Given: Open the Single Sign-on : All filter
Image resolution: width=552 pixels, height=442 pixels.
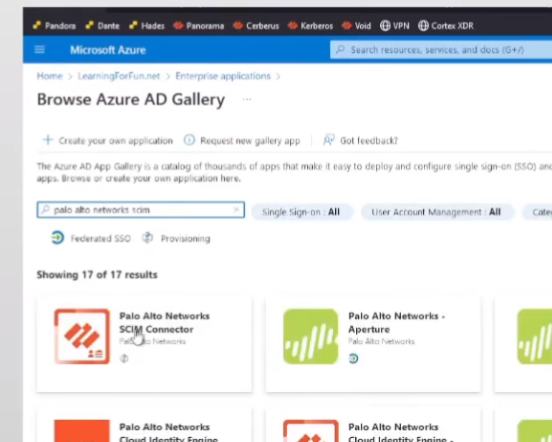Looking at the screenshot, I should point(301,212).
